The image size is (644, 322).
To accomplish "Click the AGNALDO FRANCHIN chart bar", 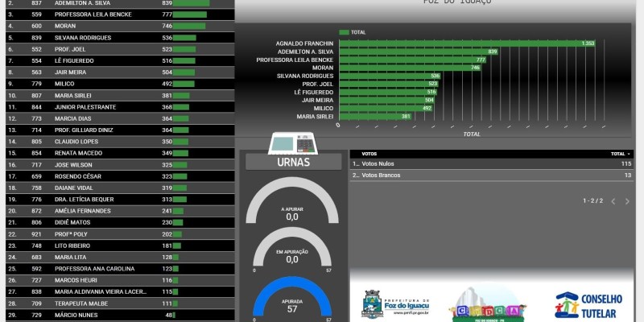I will (x=467, y=43).
